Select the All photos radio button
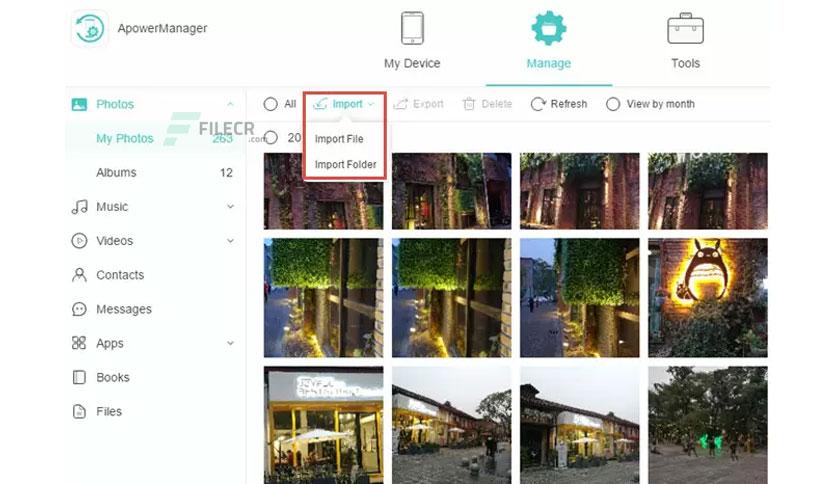 (270, 104)
